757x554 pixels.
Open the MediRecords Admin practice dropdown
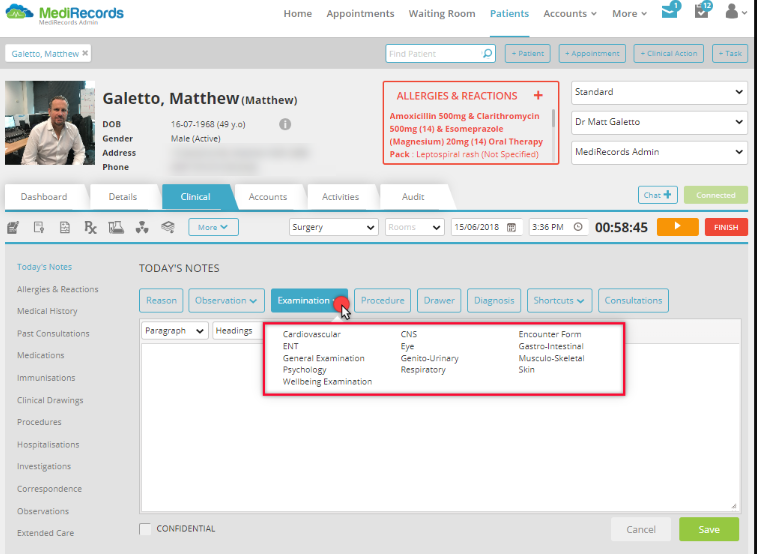659,152
